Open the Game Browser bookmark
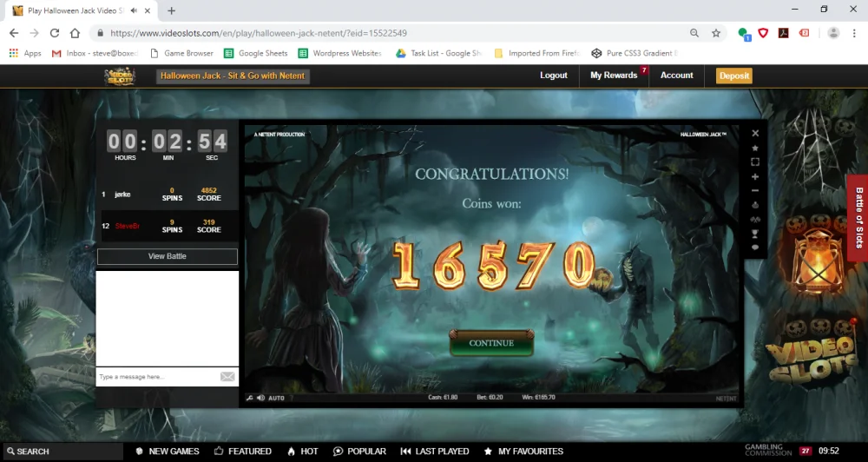 (x=181, y=53)
